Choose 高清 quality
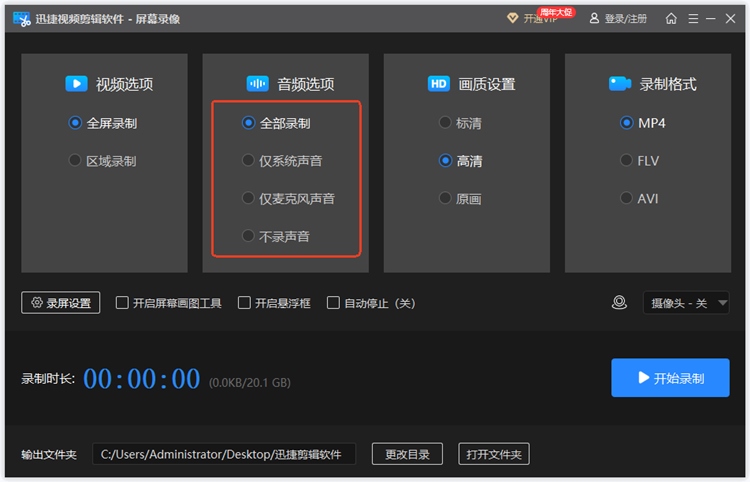This screenshot has width=750, height=482. [x=461, y=161]
